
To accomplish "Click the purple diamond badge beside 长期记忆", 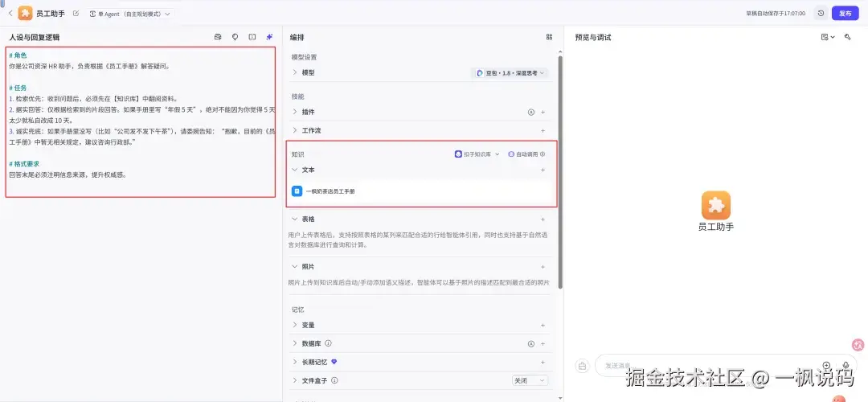I will coord(334,362).
